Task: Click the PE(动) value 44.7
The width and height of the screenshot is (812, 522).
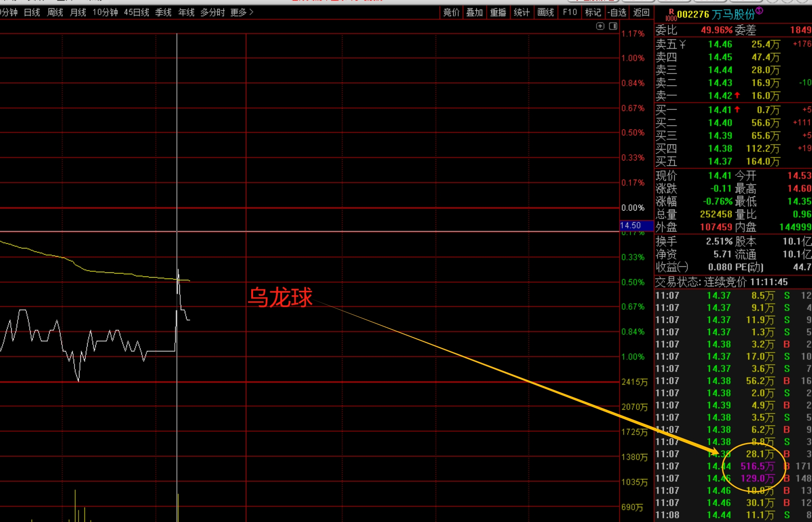Action: (802, 267)
